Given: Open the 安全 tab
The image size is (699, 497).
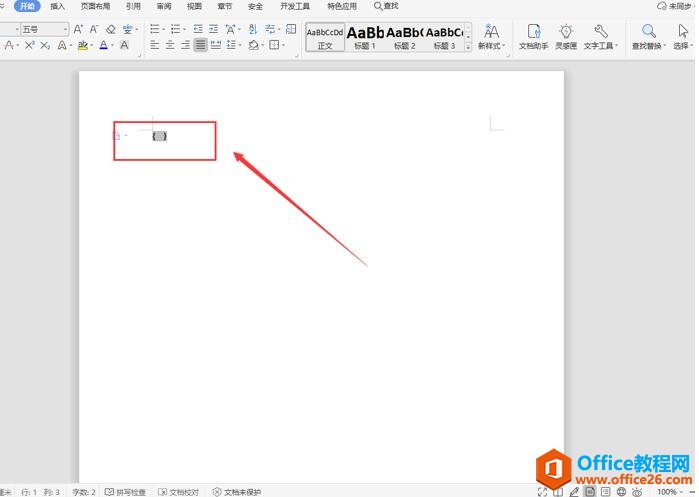Looking at the screenshot, I should 255,6.
